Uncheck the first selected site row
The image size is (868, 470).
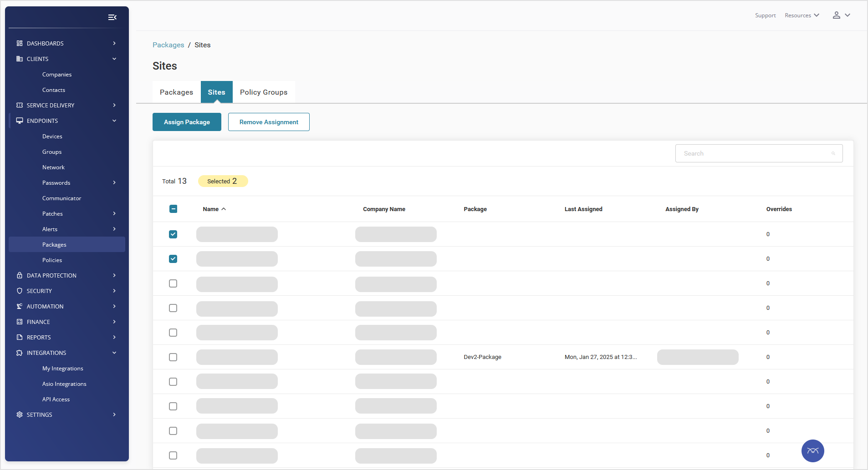[173, 234]
